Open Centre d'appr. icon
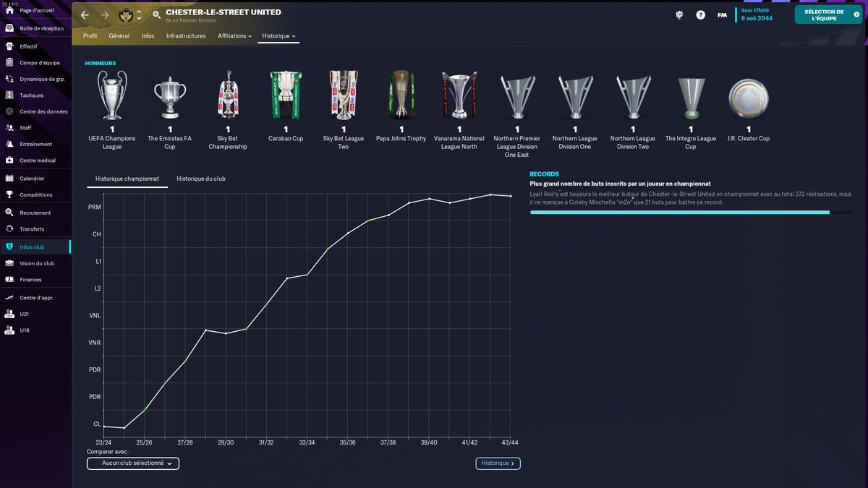The image size is (868, 488). tap(9, 297)
